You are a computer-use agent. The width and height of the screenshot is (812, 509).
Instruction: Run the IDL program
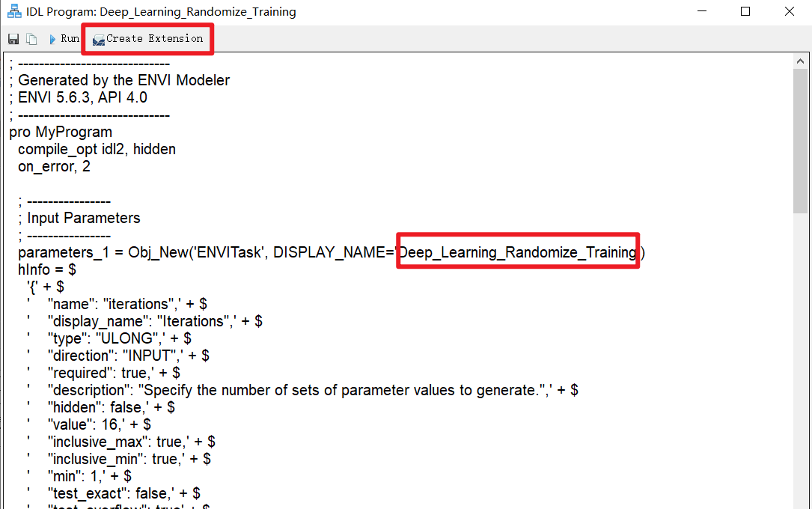[64, 39]
